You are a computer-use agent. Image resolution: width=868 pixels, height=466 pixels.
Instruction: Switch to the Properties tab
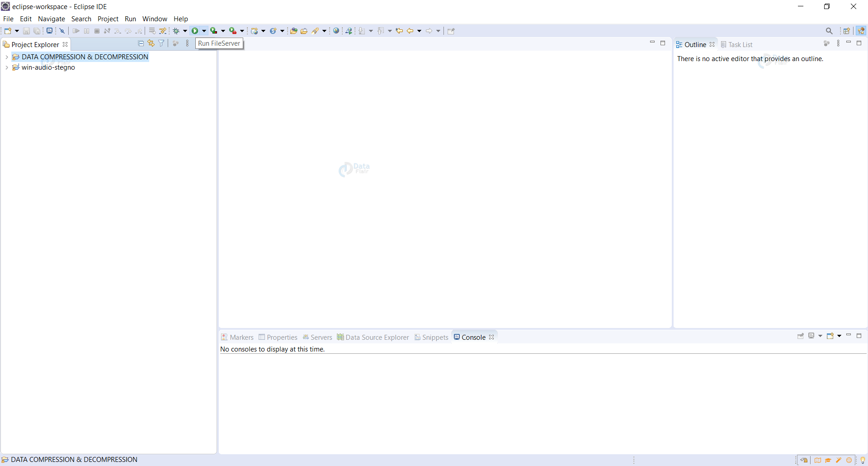(x=278, y=338)
